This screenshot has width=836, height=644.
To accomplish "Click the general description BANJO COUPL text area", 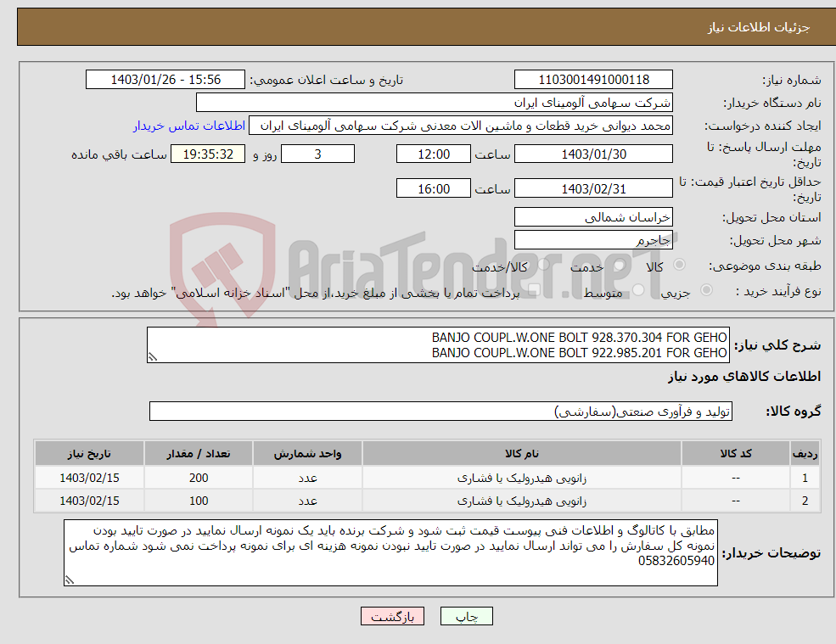I will (x=438, y=345).
